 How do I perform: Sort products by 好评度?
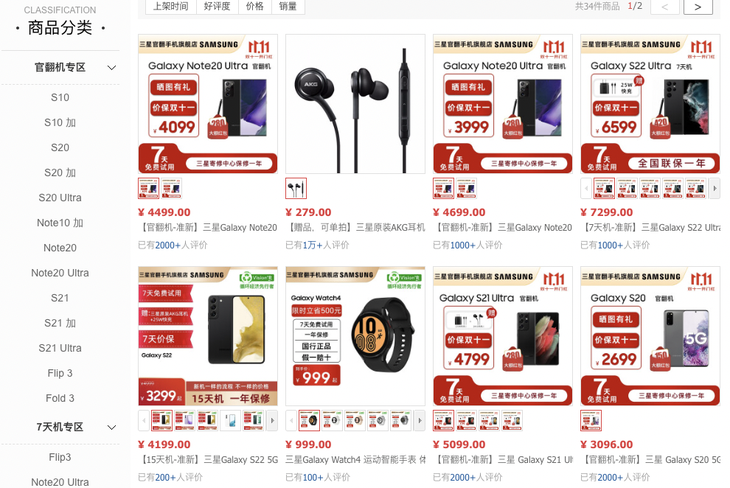[217, 7]
